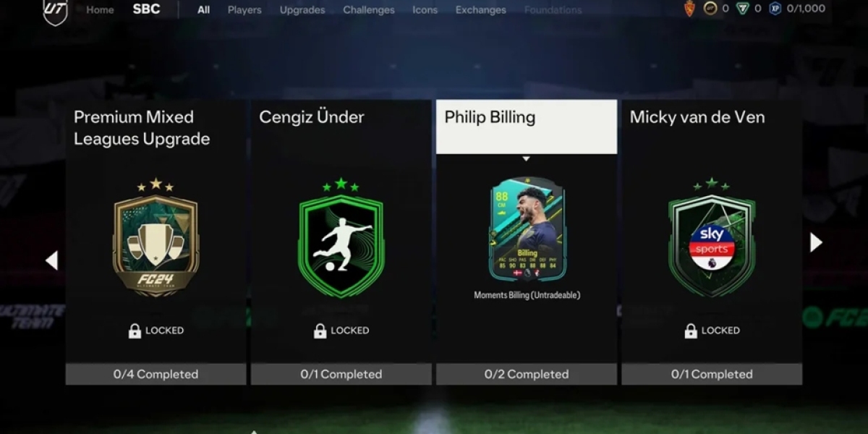Screen dimensions: 868x434
Task: Click the XP progress icon
Action: tap(775, 9)
